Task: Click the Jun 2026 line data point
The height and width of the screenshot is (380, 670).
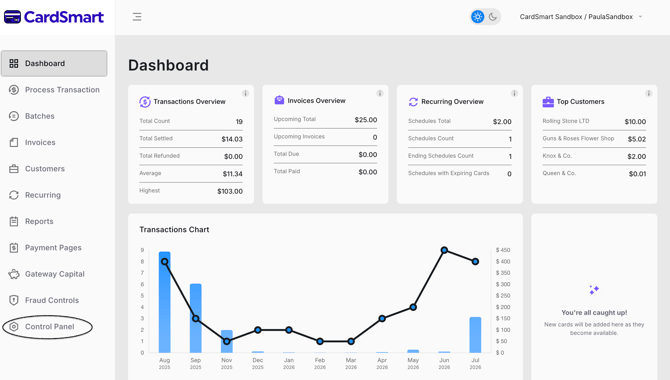Action: [444, 250]
